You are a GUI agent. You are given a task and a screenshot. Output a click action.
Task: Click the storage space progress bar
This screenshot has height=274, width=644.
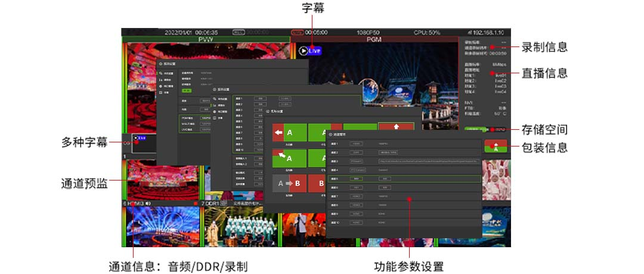point(486,129)
